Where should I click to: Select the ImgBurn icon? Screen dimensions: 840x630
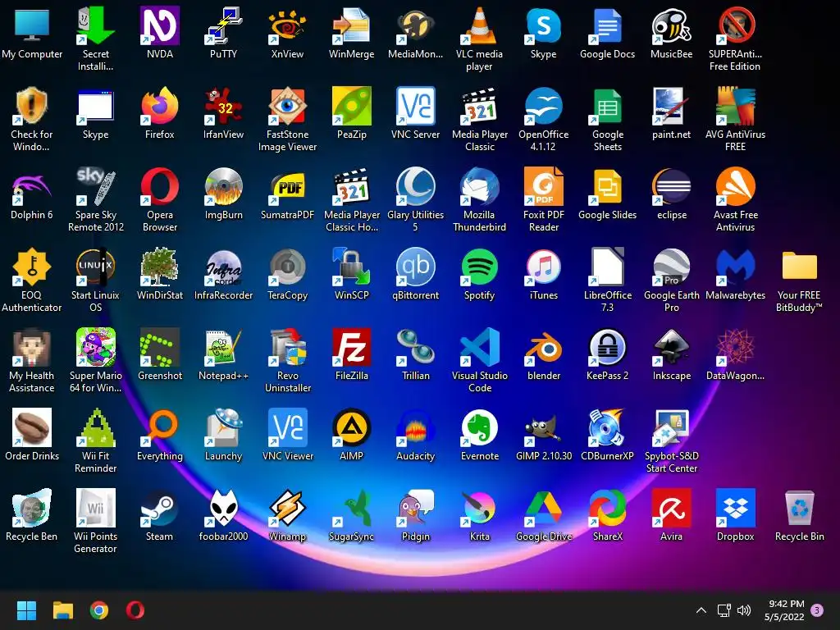(223, 186)
